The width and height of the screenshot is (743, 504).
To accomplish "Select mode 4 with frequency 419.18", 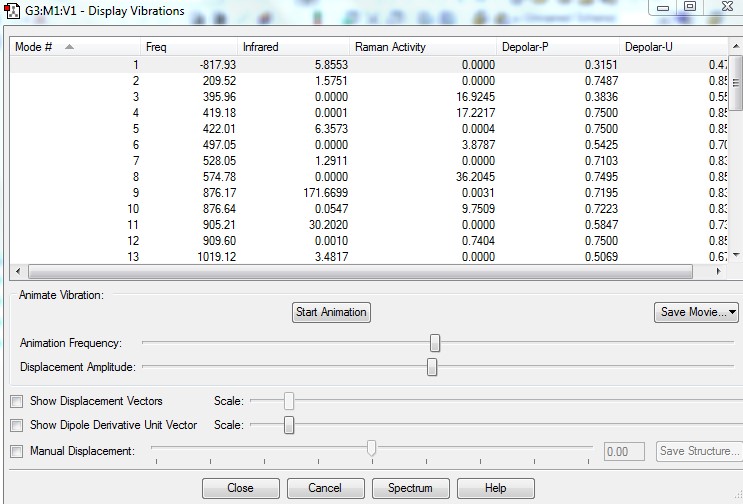I will [x=369, y=113].
